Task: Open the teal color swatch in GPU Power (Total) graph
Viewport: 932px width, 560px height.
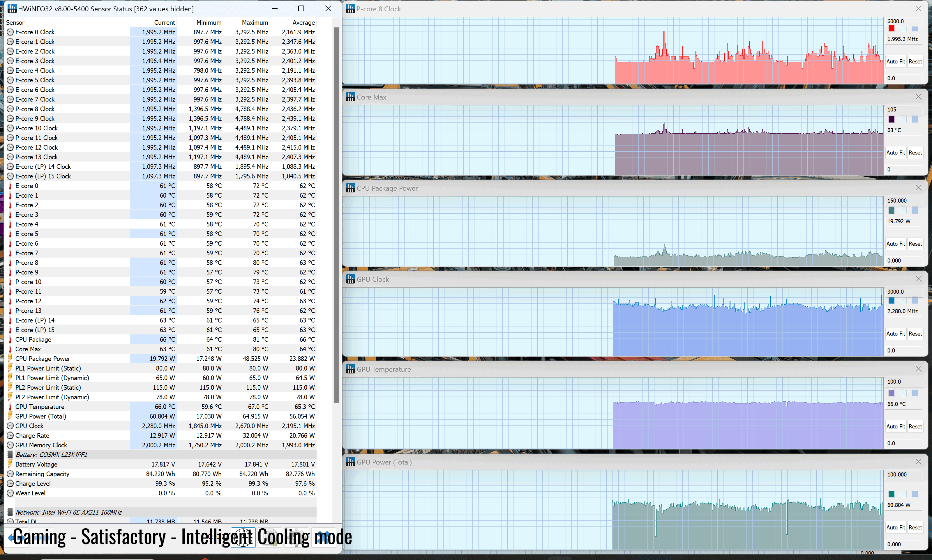Action: tap(892, 494)
